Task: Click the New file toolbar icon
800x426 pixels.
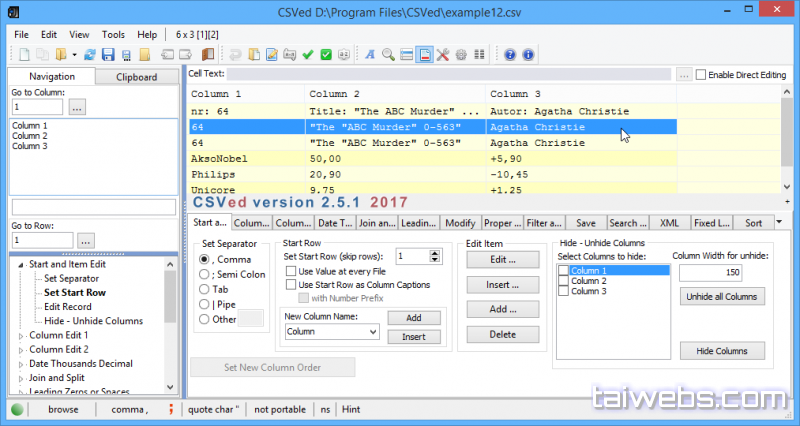Action: point(24,55)
